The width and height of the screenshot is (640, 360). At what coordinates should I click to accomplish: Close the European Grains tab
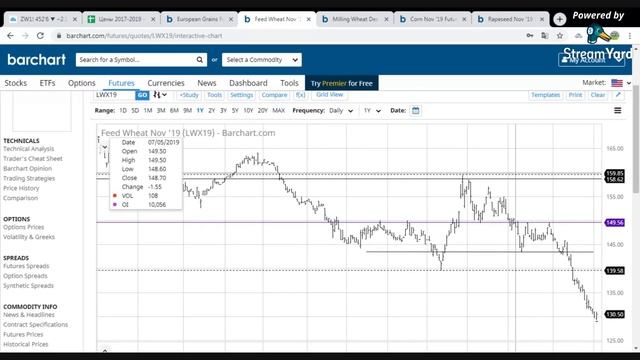point(231,19)
